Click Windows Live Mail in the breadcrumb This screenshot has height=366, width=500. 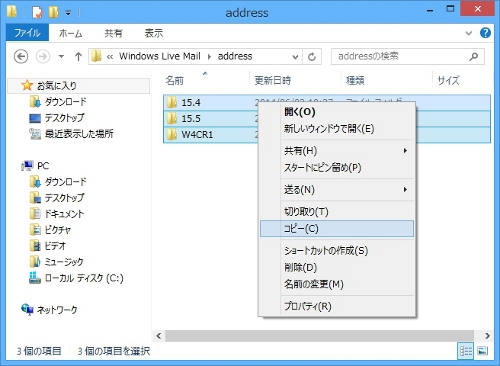point(160,56)
